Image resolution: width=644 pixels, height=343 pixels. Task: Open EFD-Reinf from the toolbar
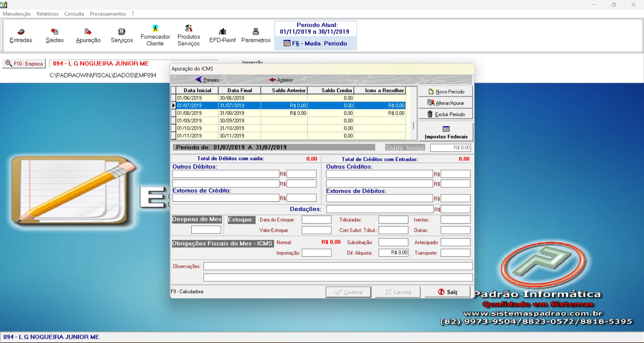(x=222, y=35)
